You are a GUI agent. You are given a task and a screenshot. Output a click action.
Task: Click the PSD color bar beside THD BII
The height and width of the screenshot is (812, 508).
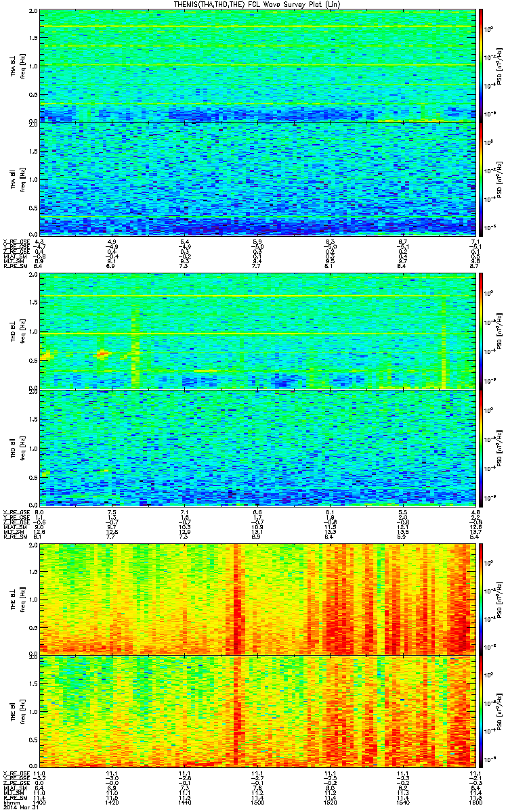(x=481, y=447)
